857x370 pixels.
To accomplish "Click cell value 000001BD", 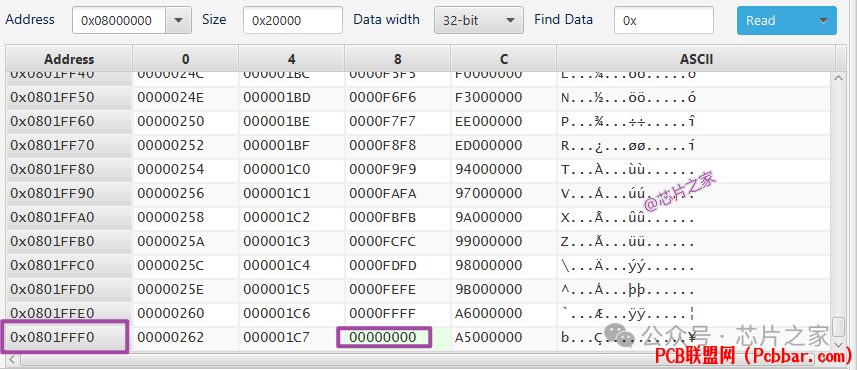I will pyautogui.click(x=277, y=97).
